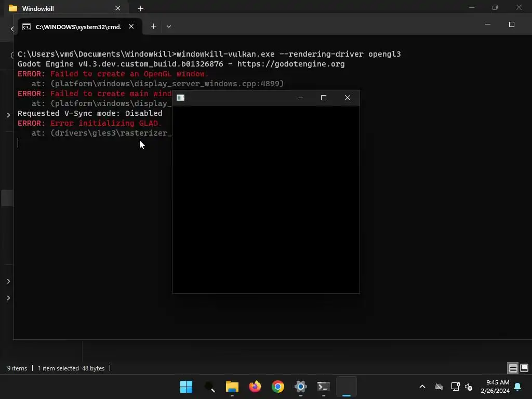Open clock and date 9:45 AM
Viewport: 532px width, 399px height.
495,387
